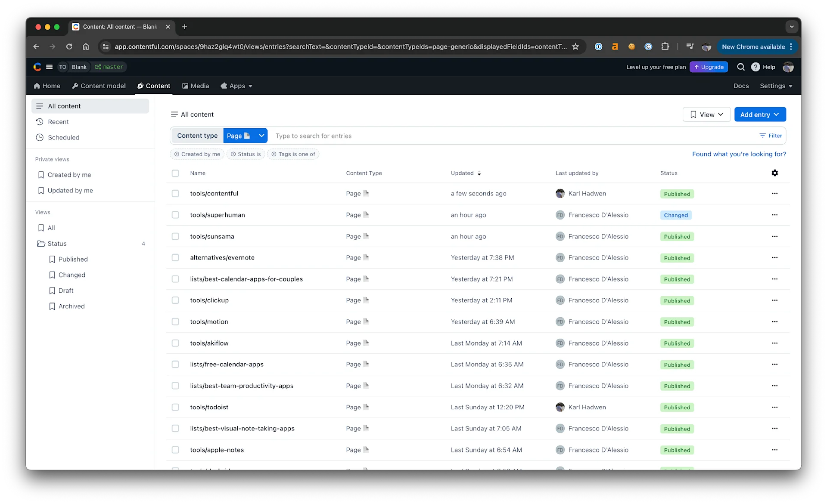Check the select-all entries checkbox
The height and width of the screenshot is (504, 827).
[175, 173]
